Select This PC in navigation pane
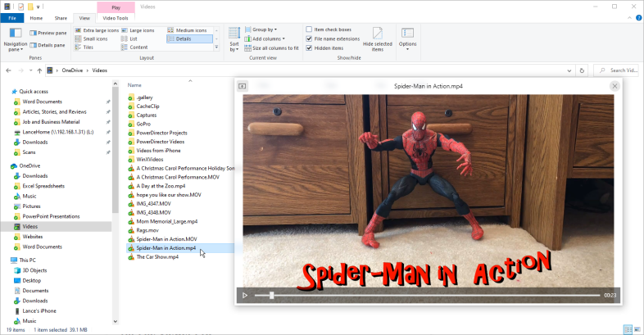Image resolution: width=644 pixels, height=335 pixels. point(28,260)
